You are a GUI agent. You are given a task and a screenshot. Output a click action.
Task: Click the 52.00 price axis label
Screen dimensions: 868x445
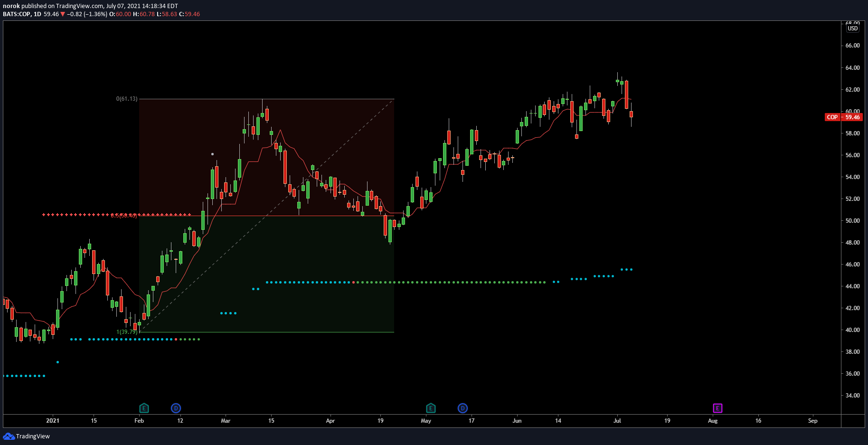852,199
